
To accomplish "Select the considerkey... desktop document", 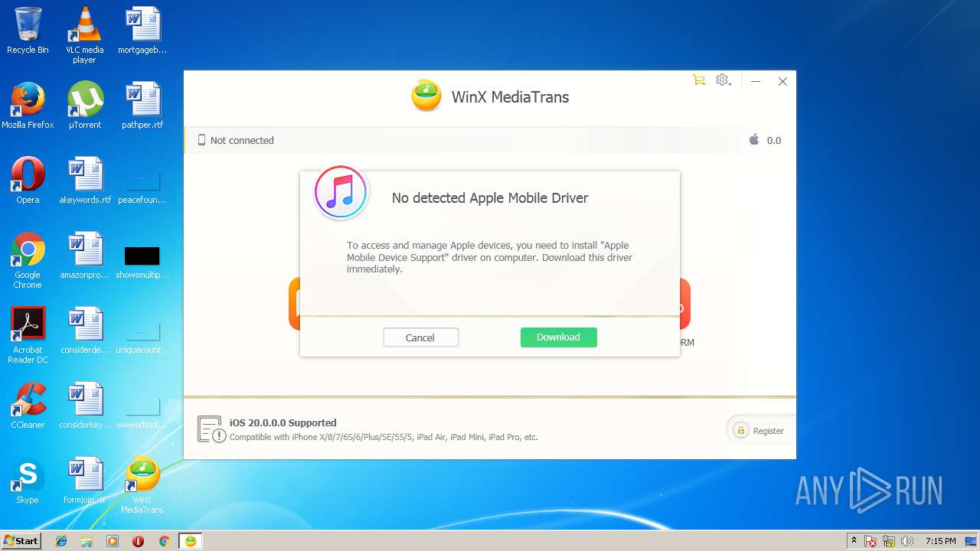I will pos(85,406).
